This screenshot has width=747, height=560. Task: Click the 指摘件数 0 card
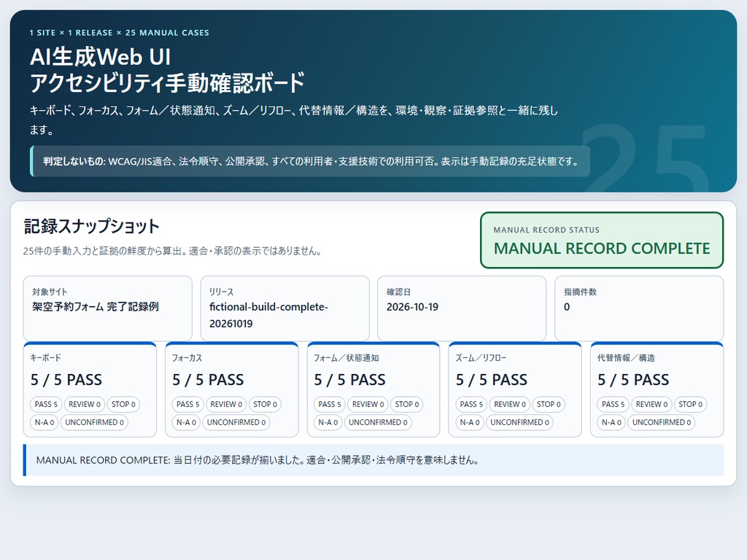click(639, 308)
